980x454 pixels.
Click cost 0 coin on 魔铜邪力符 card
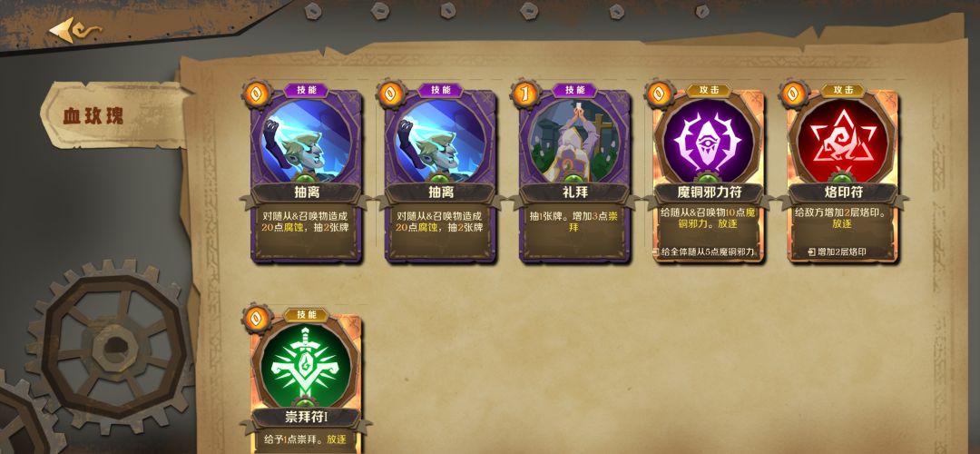click(x=660, y=94)
